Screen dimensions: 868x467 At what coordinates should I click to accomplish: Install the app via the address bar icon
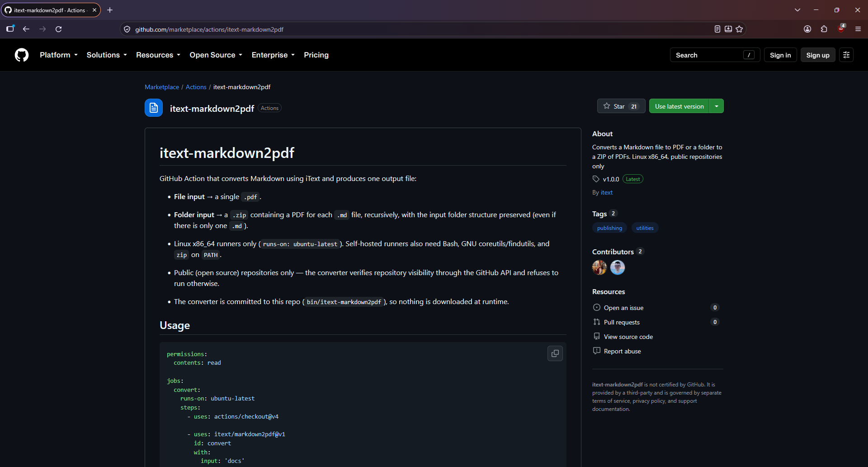[728, 29]
